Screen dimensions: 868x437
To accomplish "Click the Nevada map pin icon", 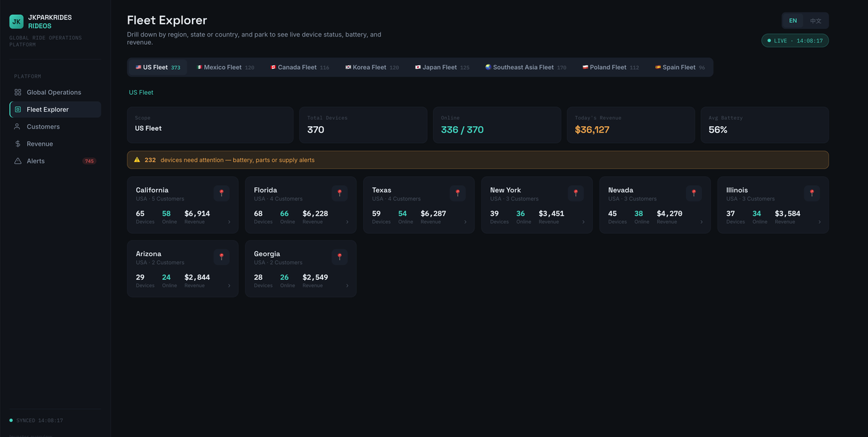I will coord(694,193).
